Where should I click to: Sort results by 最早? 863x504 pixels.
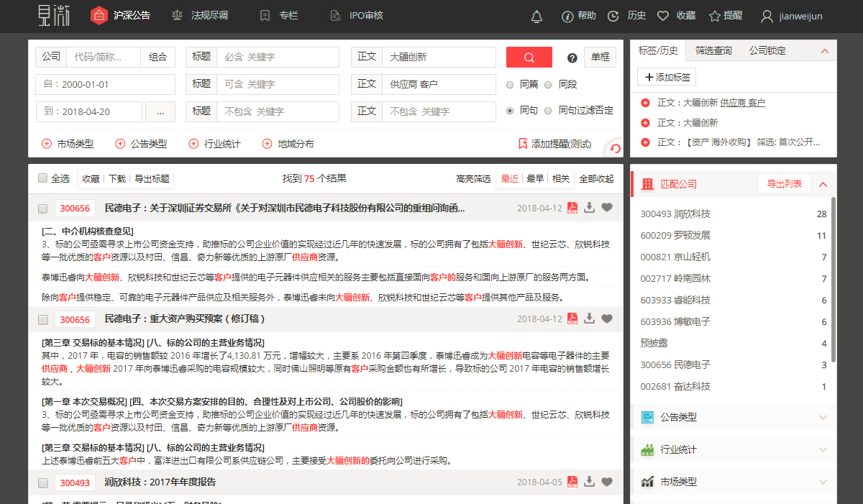pos(535,178)
